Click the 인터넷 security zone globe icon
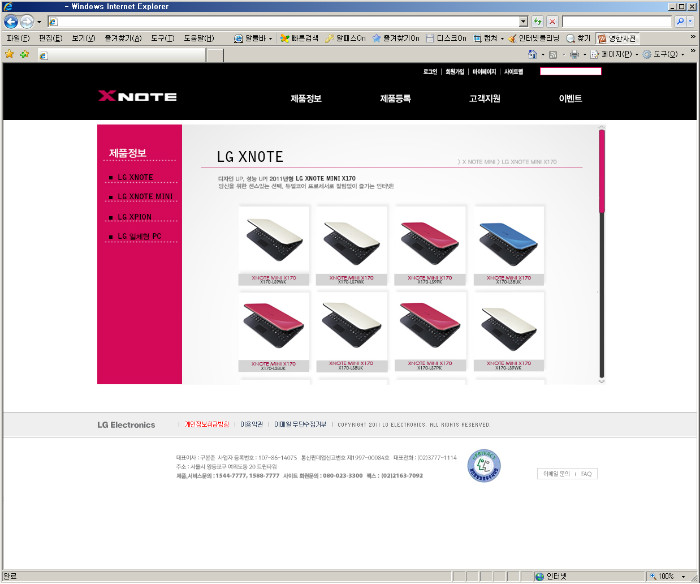This screenshot has width=700, height=584. point(539,576)
